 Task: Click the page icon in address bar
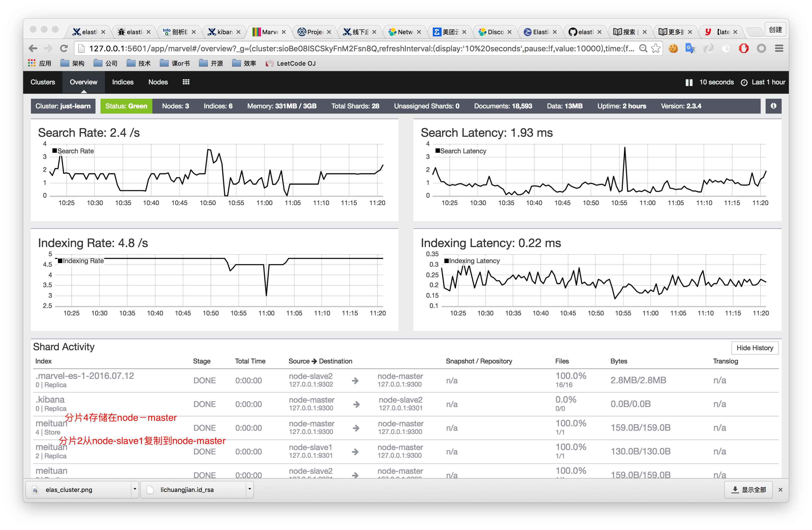click(81, 49)
